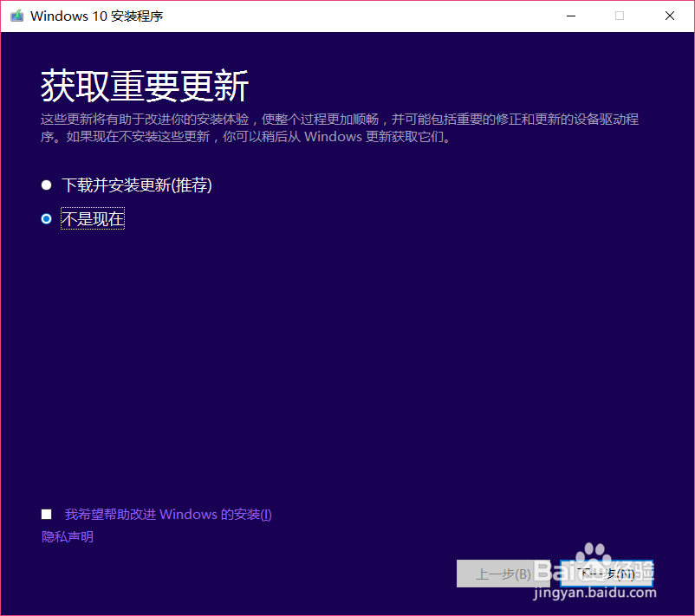This screenshot has height=616, width=695.
Task: Select the 不是现在 radio option
Action: point(46,218)
